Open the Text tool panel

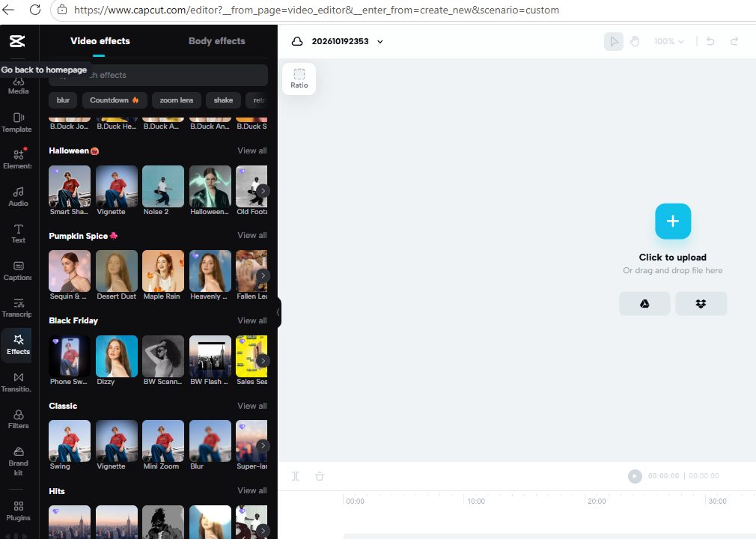click(18, 234)
